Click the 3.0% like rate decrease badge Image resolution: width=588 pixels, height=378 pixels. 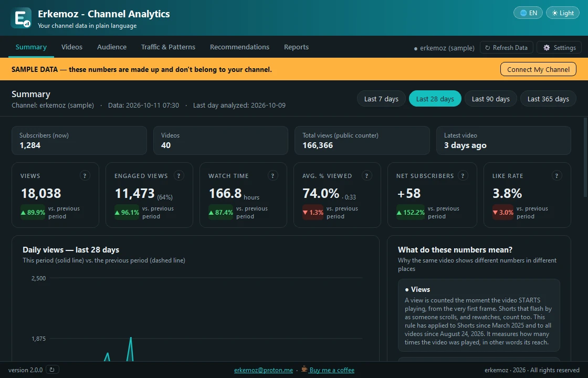[503, 212]
